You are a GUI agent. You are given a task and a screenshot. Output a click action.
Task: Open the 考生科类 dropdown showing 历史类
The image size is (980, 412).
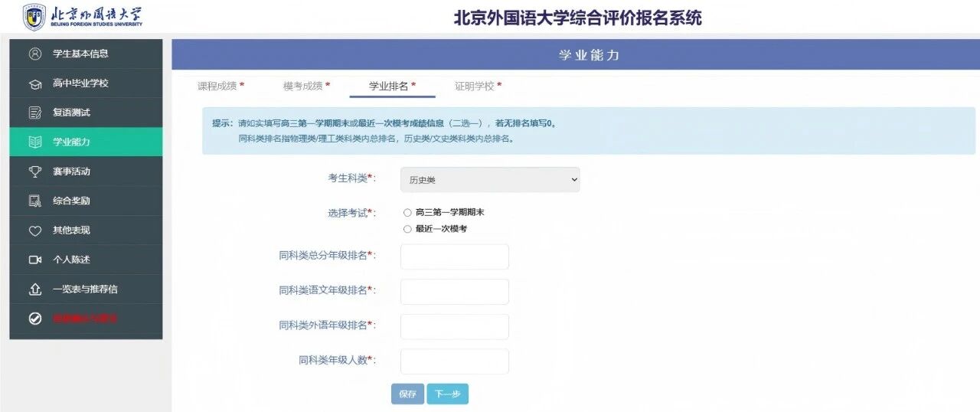(x=490, y=180)
